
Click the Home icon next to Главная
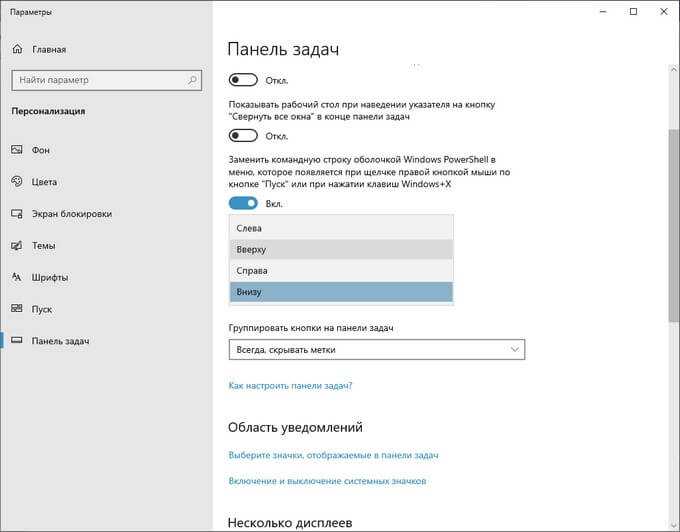tap(17, 49)
